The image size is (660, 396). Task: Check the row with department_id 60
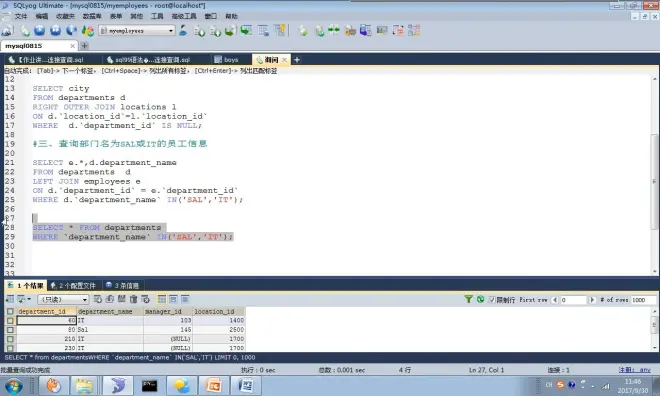click(10, 321)
